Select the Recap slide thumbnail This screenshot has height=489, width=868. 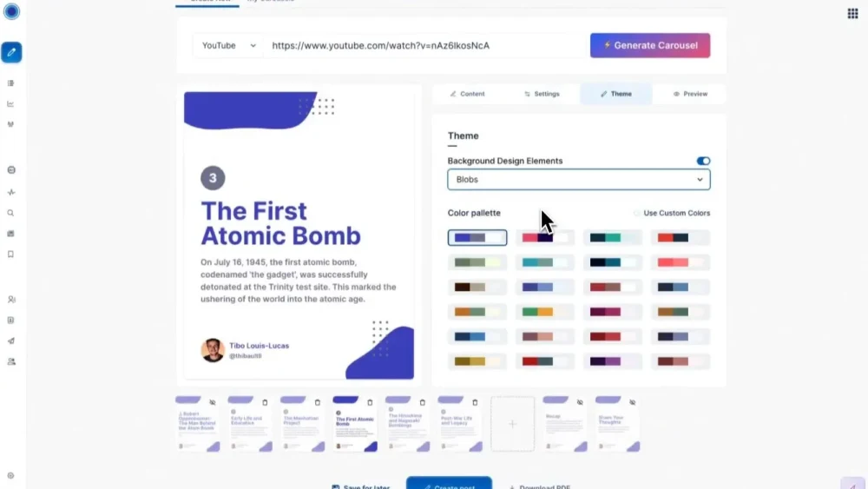[x=565, y=424]
